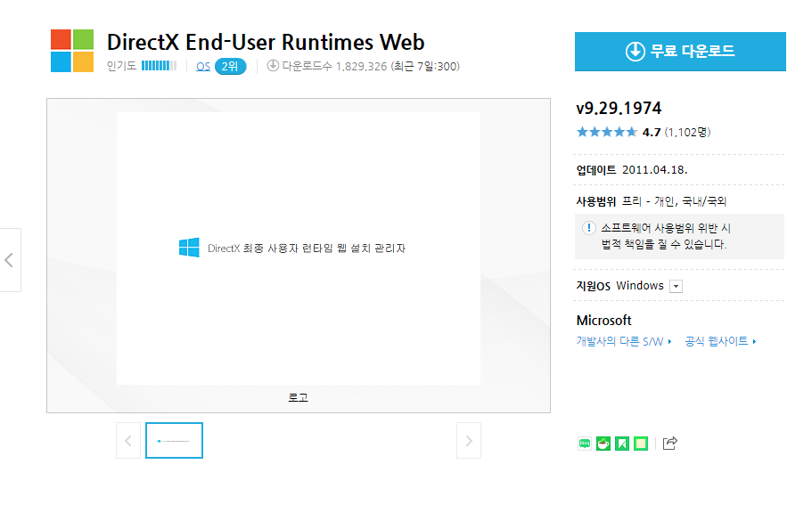
Task: Click the Microsoft four-color logo
Action: coord(72,51)
